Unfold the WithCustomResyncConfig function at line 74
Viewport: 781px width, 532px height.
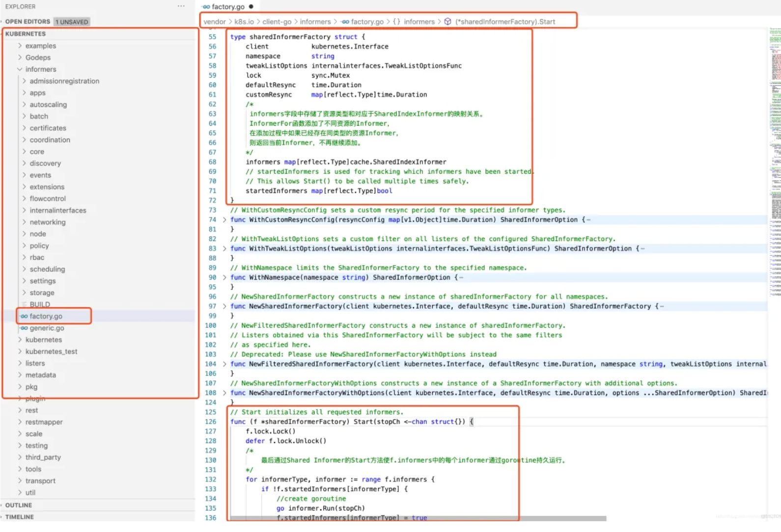224,220
